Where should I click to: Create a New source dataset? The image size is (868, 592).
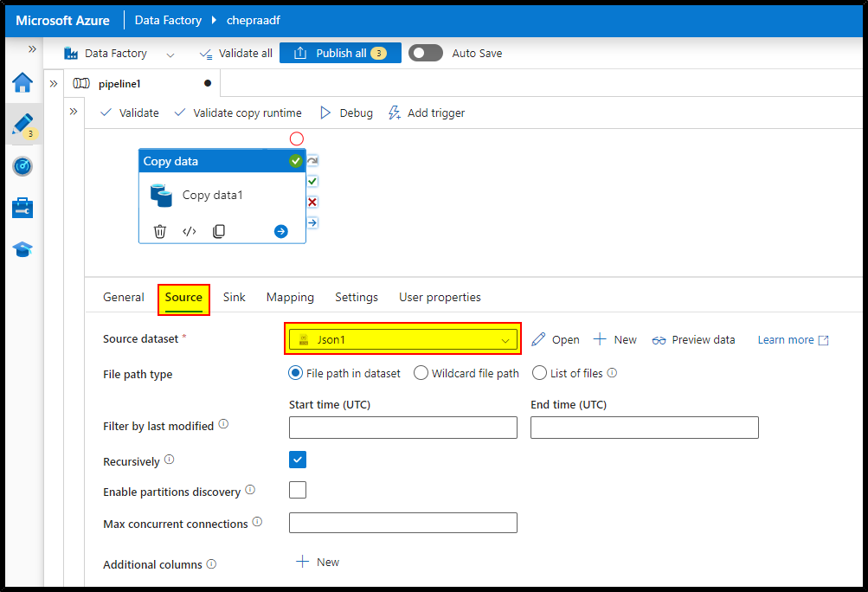point(615,339)
